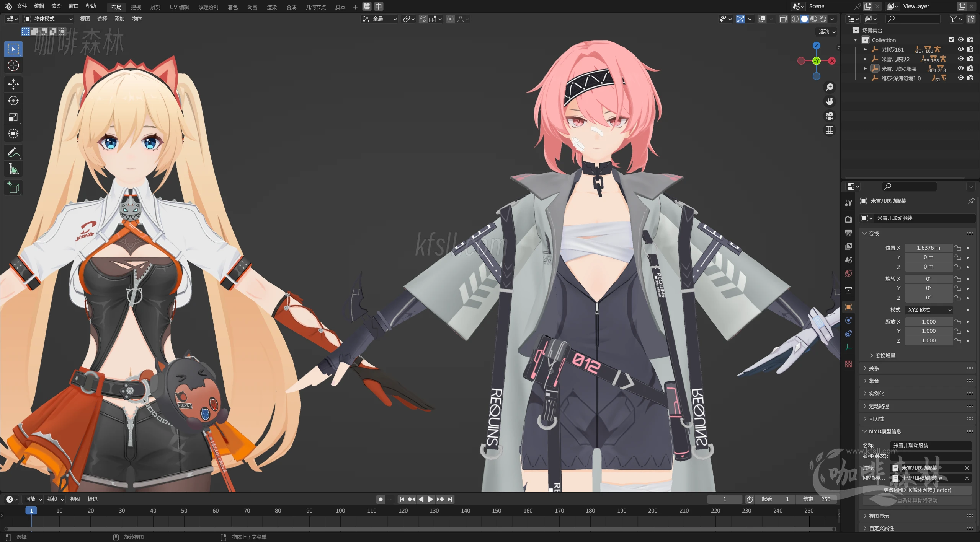This screenshot has width=980, height=542.
Task: Toggle proportional editing
Action: click(x=450, y=19)
